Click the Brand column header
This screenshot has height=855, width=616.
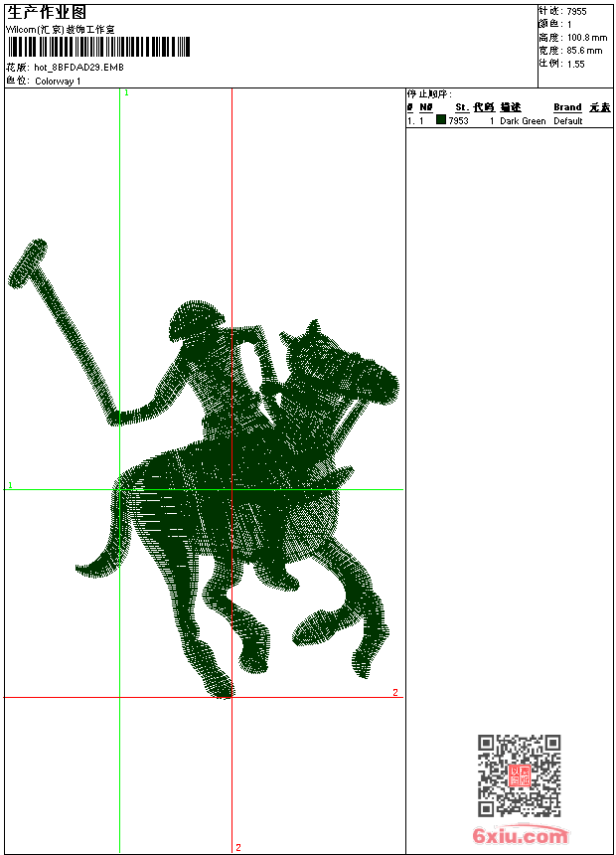(567, 107)
